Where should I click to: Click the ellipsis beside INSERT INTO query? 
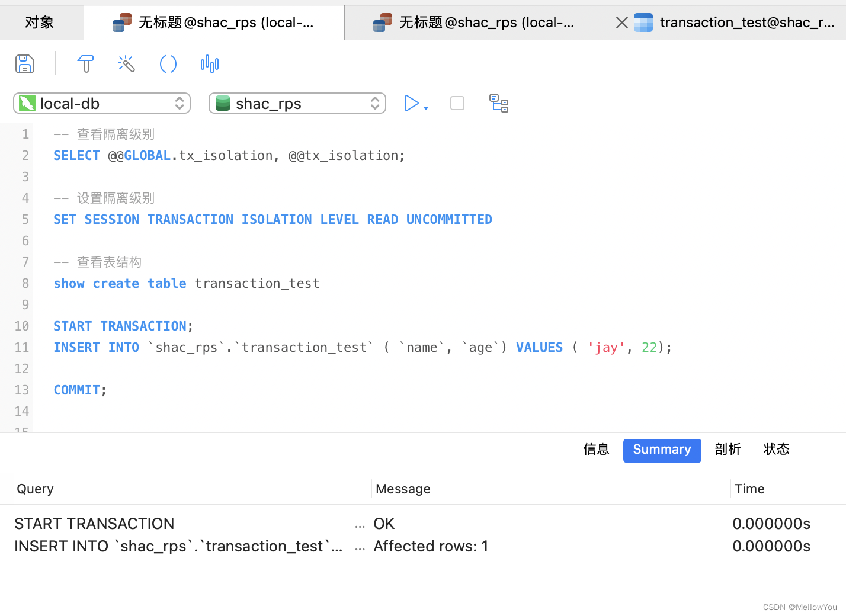(x=360, y=548)
